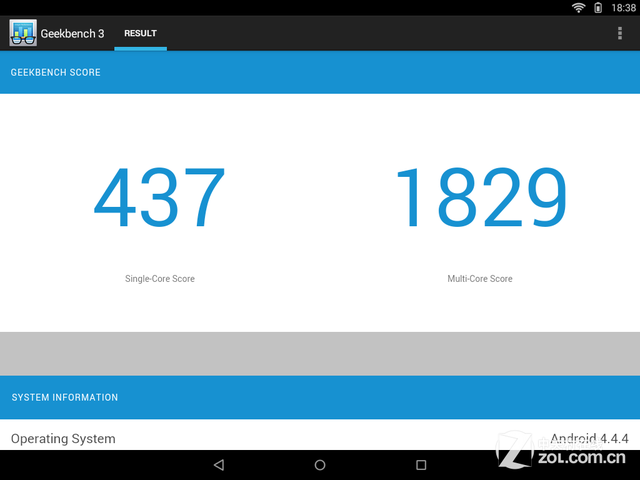Tap the recent apps square button
640x480 pixels.
click(421, 464)
